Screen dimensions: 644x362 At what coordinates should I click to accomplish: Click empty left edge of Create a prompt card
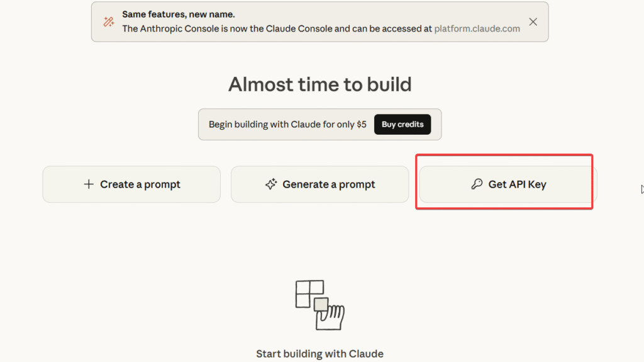tap(57, 184)
